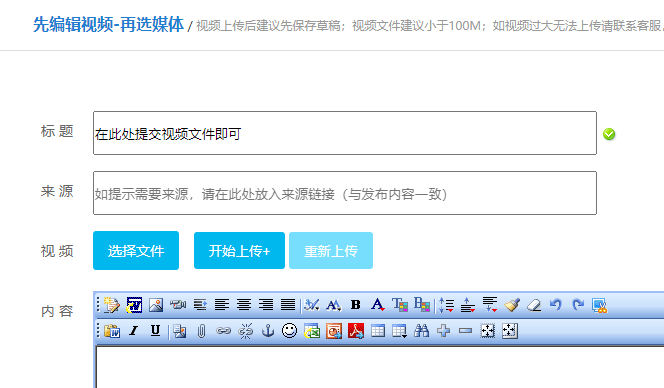Screen dimensions: 664x388
Task: Insert a table
Action: point(378,331)
